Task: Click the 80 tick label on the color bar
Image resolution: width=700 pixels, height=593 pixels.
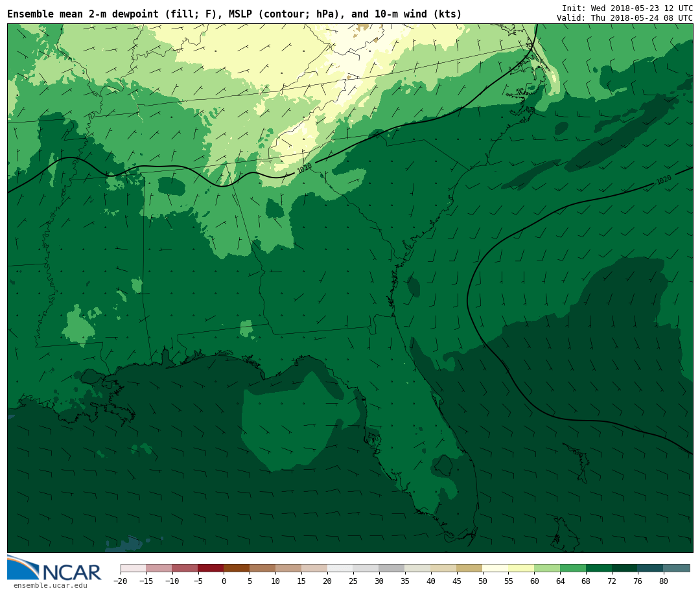Action: (x=664, y=581)
